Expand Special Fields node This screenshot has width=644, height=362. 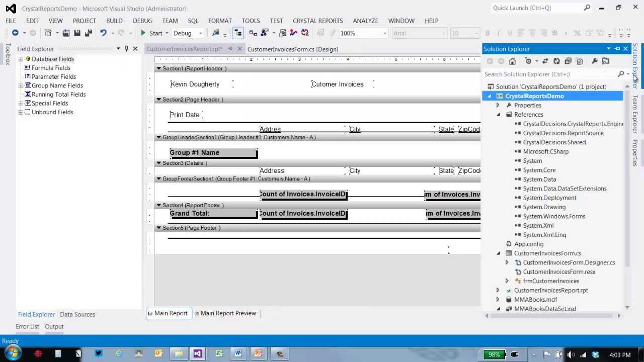(21, 103)
